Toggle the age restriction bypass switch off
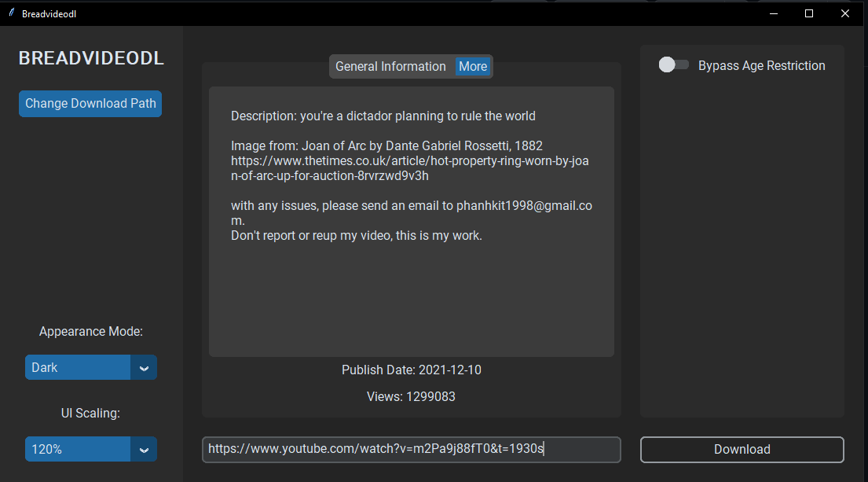 pos(673,65)
